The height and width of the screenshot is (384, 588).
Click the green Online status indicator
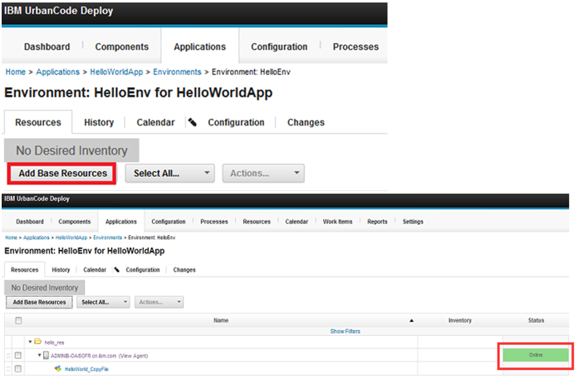536,355
